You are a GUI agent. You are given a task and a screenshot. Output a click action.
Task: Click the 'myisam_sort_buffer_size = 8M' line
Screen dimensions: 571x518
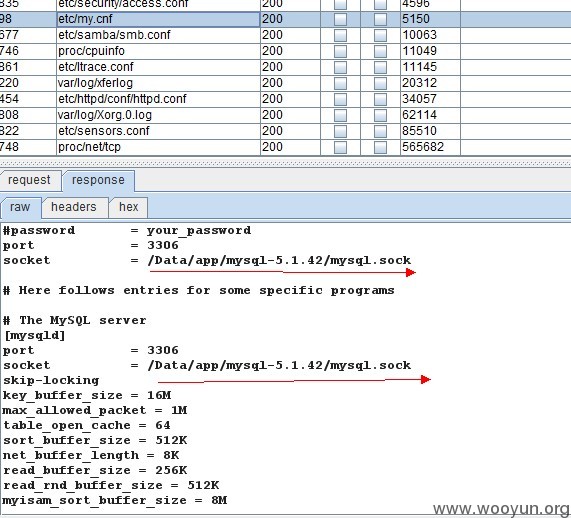coord(115,501)
